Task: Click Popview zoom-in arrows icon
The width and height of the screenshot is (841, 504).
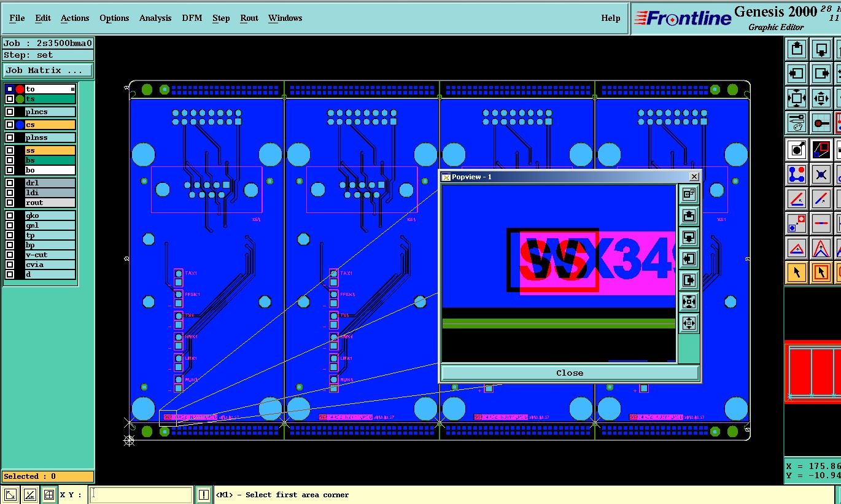Action: coord(689,301)
